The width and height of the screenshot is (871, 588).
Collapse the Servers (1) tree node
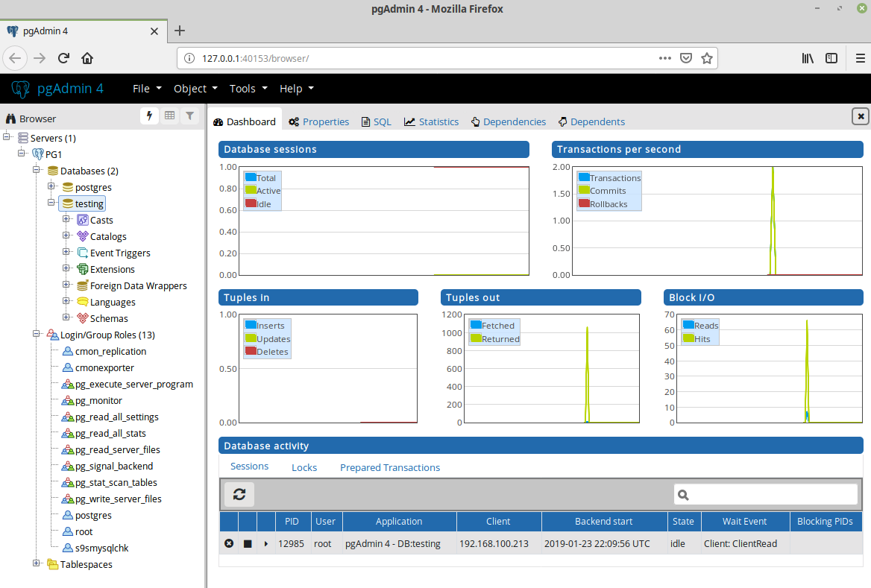point(7,136)
